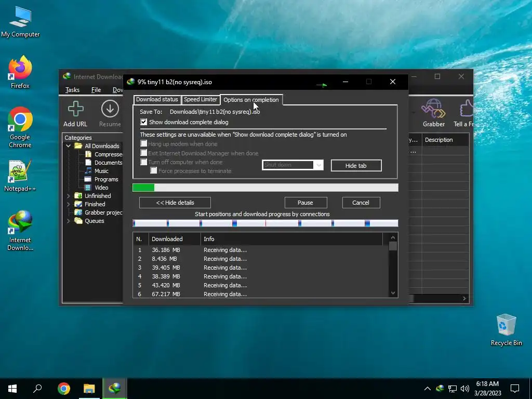The image size is (532, 399).
Task: Expand Queues tree node
Action: coord(68,221)
